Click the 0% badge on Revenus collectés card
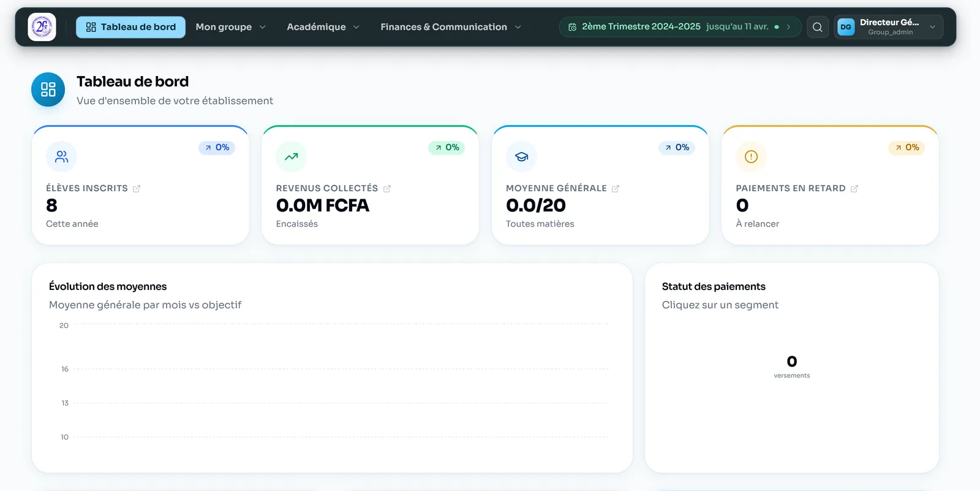Image resolution: width=980 pixels, height=491 pixels. 447,148
